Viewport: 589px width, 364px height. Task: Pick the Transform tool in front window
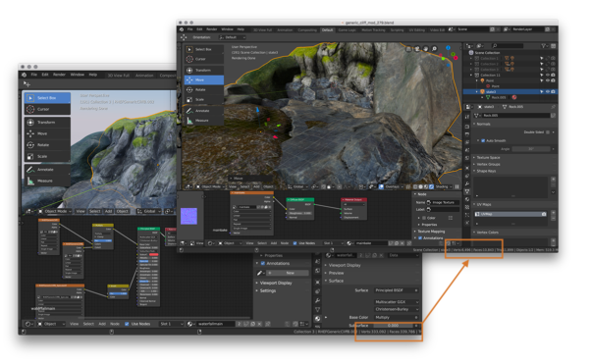[204, 71]
